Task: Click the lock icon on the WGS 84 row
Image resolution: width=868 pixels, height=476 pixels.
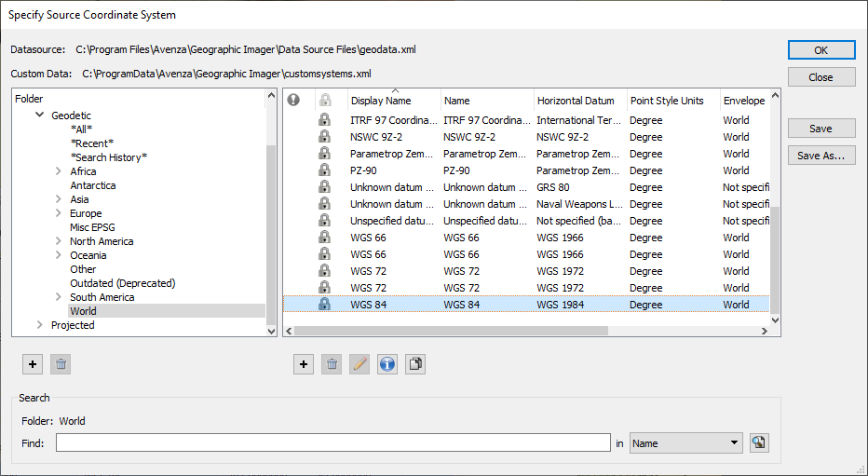Action: [324, 305]
